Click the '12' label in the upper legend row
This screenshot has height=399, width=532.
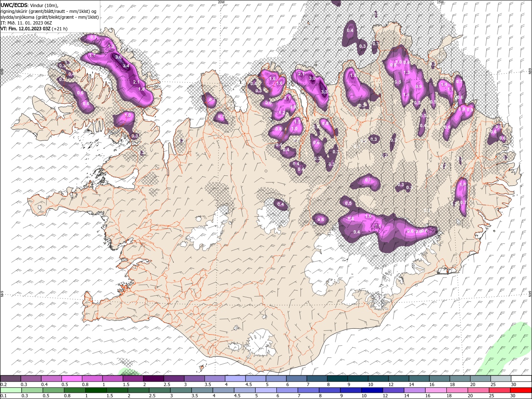coord(391,384)
